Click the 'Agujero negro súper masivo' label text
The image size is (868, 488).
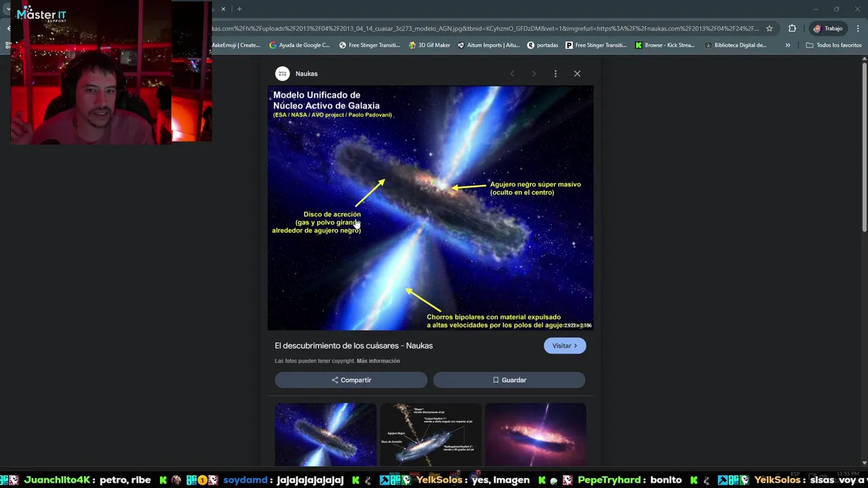click(535, 184)
